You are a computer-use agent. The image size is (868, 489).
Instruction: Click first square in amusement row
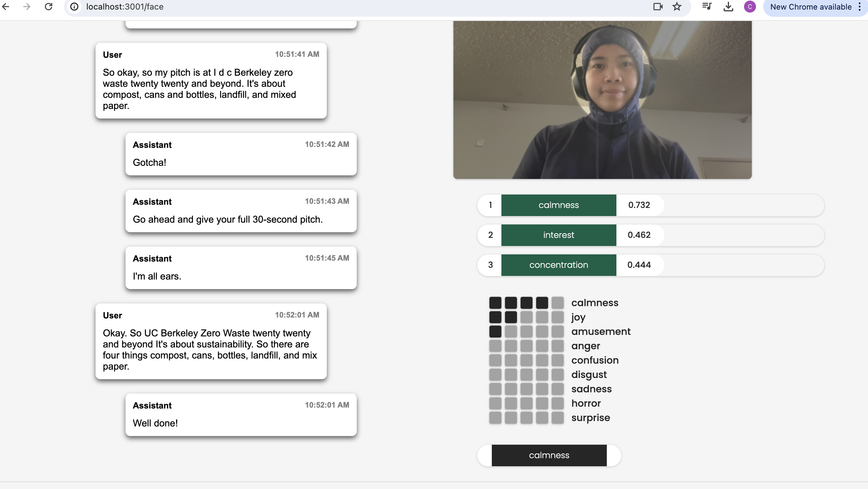tap(495, 331)
